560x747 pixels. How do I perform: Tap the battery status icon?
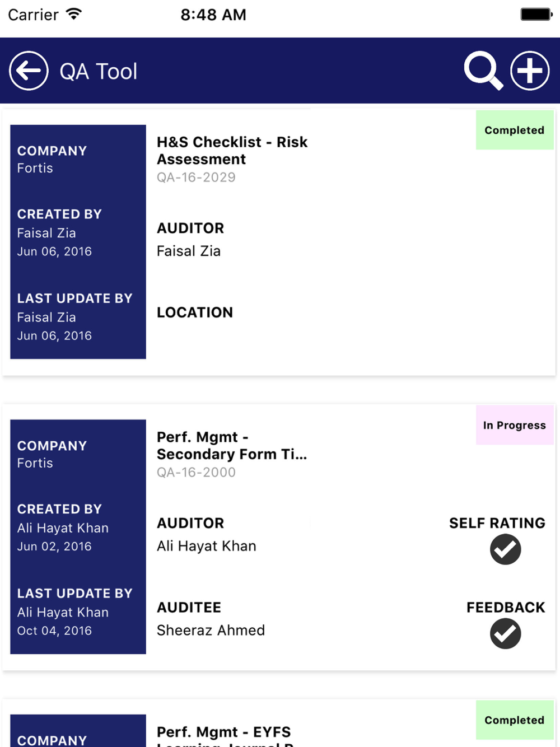point(536,14)
